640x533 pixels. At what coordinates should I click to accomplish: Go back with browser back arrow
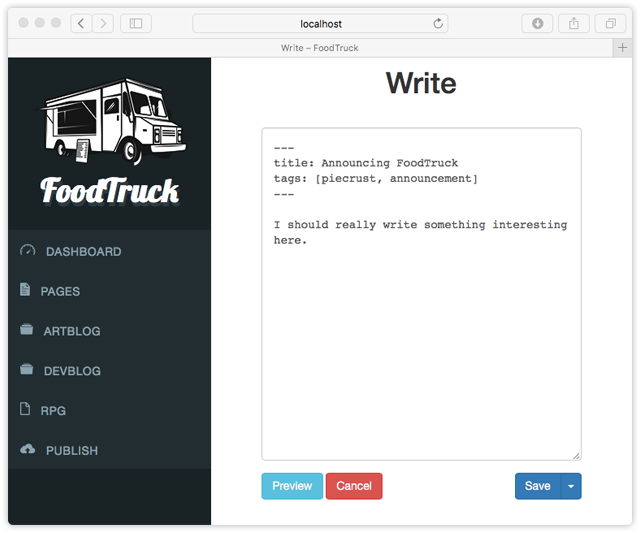[81, 23]
